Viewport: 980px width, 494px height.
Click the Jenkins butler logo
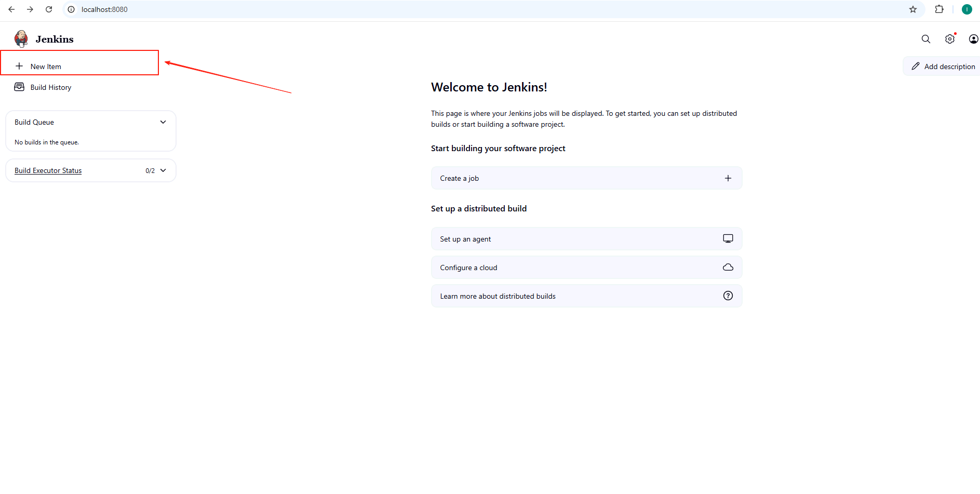click(x=21, y=39)
